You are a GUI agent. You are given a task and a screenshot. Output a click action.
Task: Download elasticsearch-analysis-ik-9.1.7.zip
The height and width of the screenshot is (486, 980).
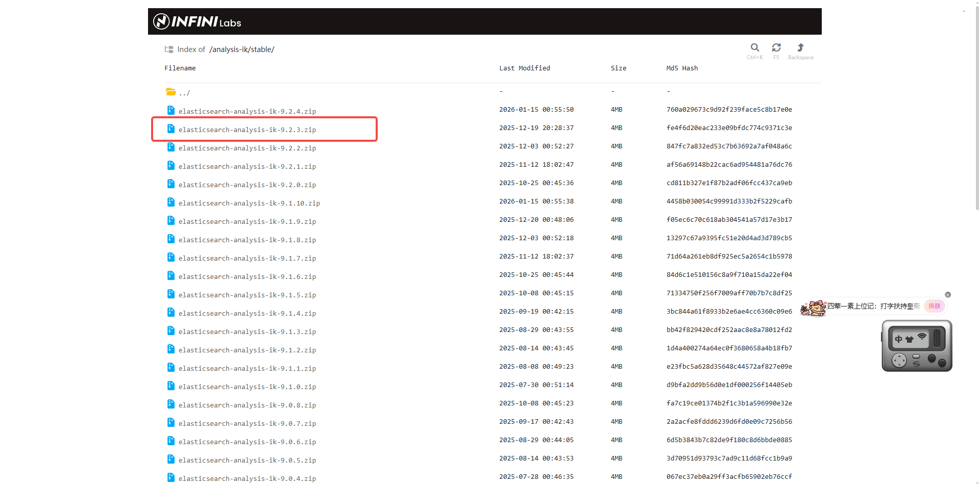(247, 258)
